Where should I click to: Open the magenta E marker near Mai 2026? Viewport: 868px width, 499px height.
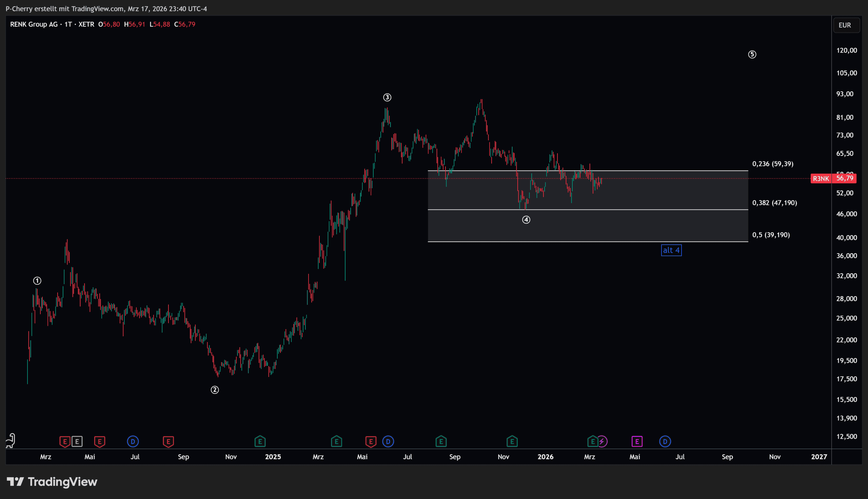(x=637, y=441)
